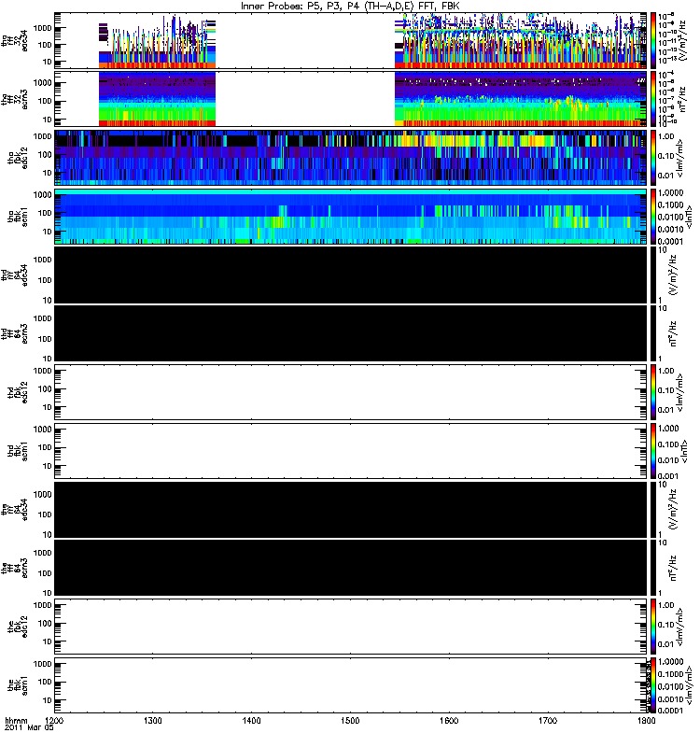Click the empty thd fbk scm1 panel
This screenshot has width=700, height=747.
pos(351,451)
